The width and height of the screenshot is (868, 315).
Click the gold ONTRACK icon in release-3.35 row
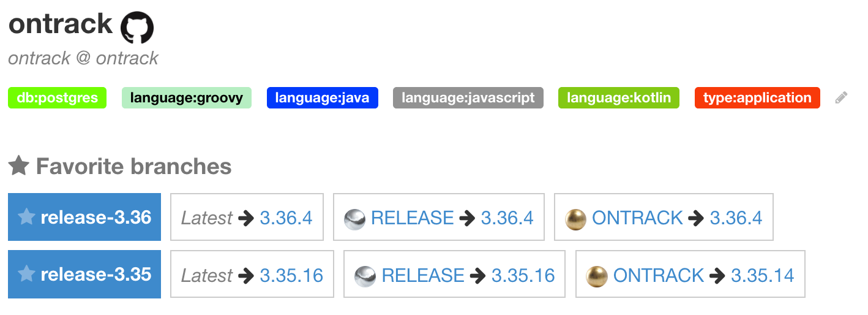pyautogui.click(x=597, y=276)
